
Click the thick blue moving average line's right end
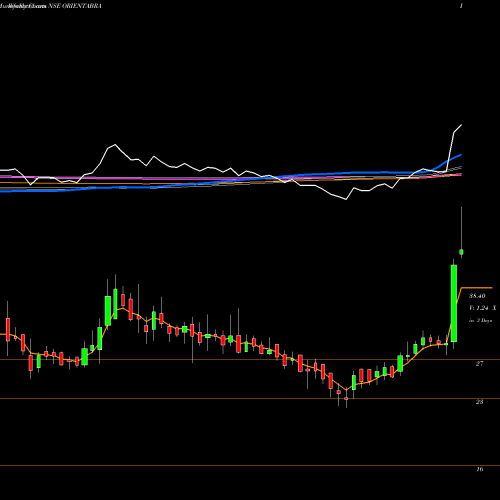[x=461, y=155]
